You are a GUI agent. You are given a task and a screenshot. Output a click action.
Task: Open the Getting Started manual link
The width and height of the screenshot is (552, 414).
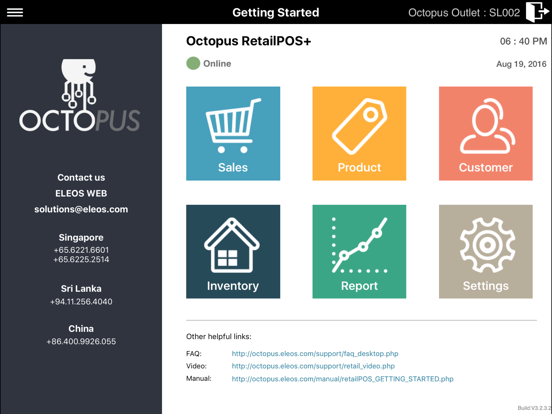[x=342, y=379]
